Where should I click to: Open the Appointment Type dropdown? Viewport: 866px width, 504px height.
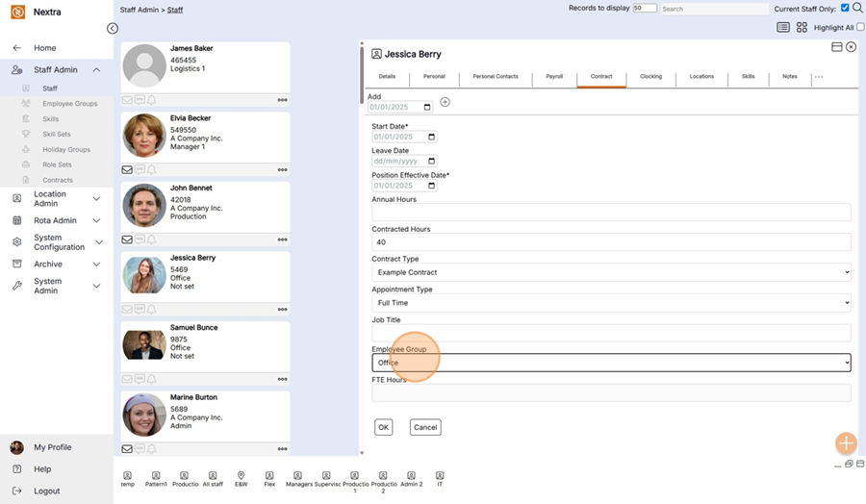click(611, 303)
